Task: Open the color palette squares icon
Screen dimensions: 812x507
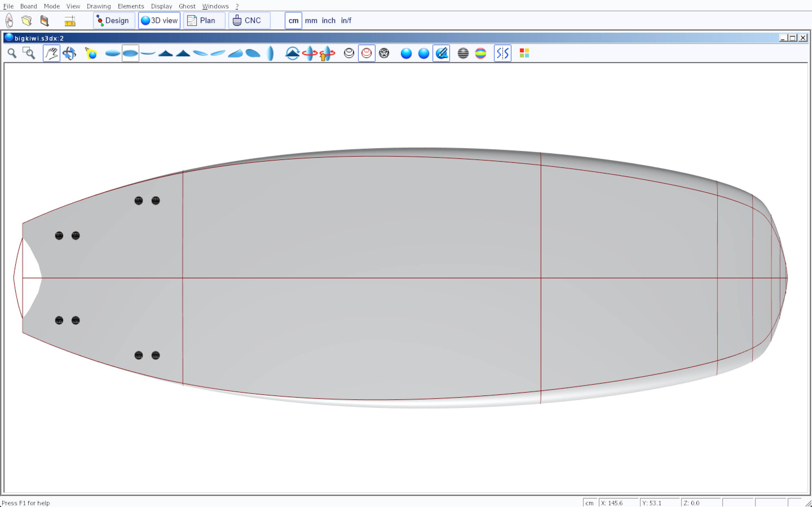Action: (x=524, y=53)
